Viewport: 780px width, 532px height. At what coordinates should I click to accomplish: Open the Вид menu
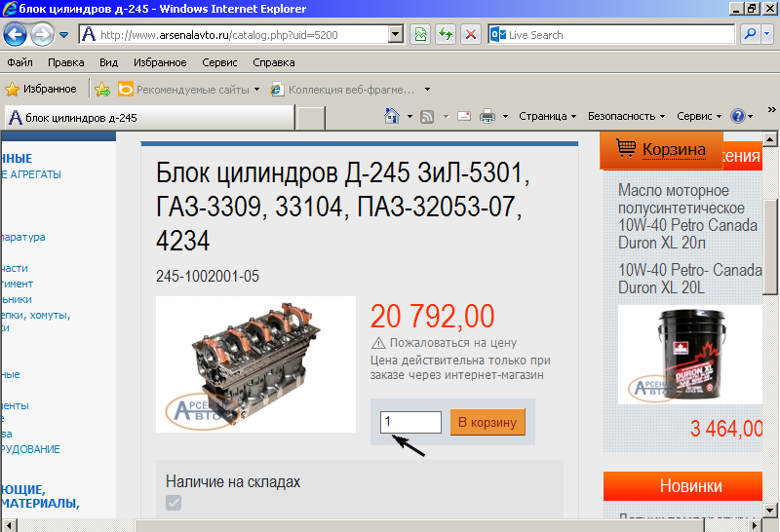coord(108,62)
